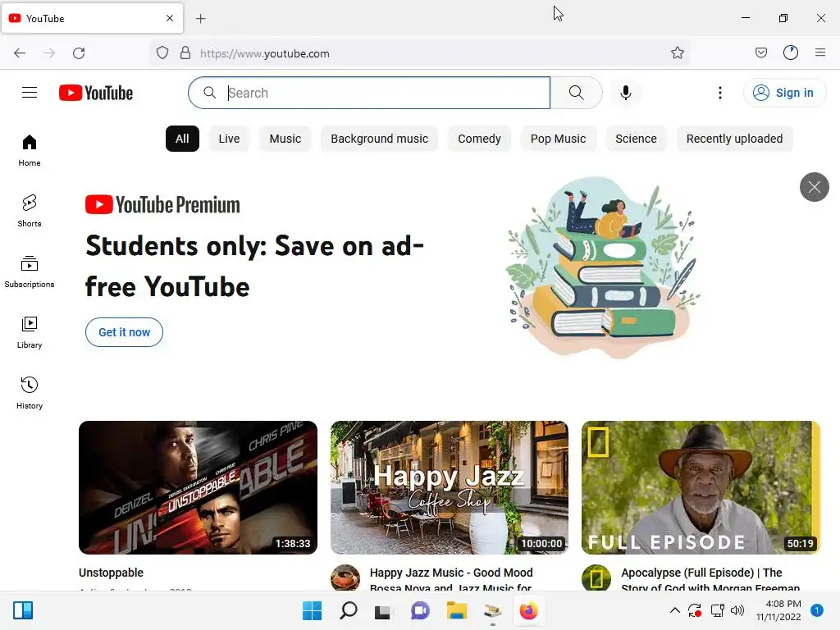Click the Get it now button

click(x=125, y=332)
